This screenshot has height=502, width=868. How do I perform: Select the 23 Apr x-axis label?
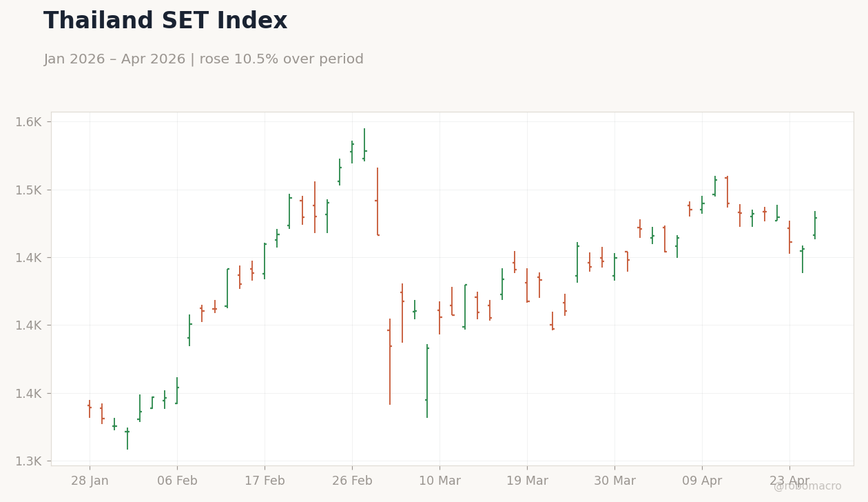click(789, 481)
